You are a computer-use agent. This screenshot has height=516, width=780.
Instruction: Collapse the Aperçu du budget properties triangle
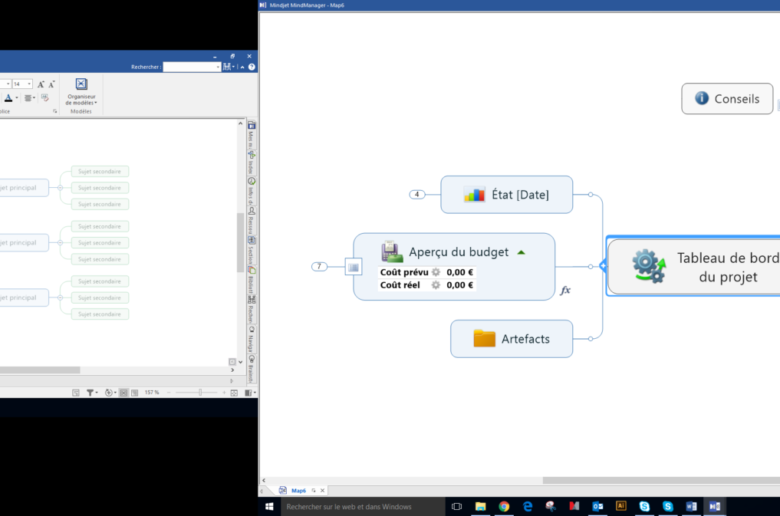(x=521, y=252)
